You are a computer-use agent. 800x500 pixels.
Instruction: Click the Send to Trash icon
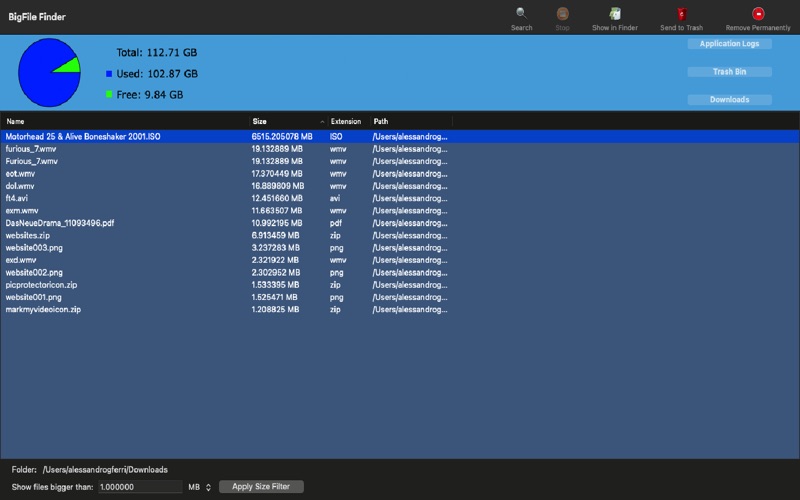[682, 13]
